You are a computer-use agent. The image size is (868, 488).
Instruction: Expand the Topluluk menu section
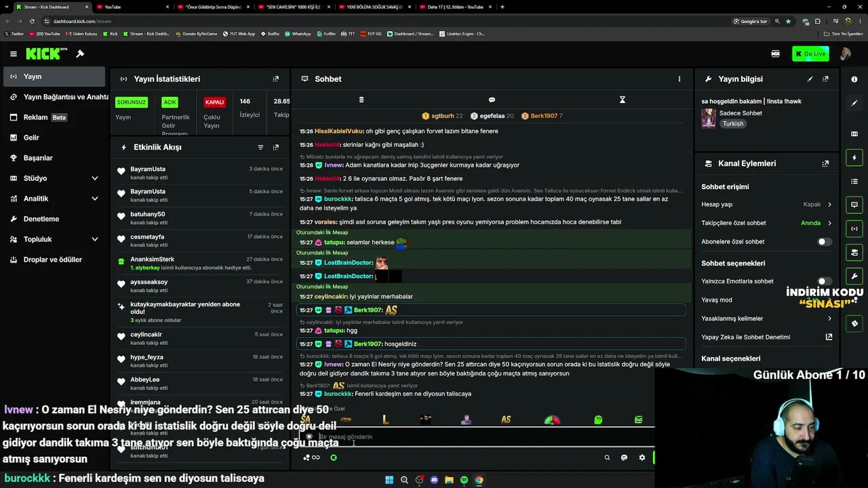[x=94, y=239]
